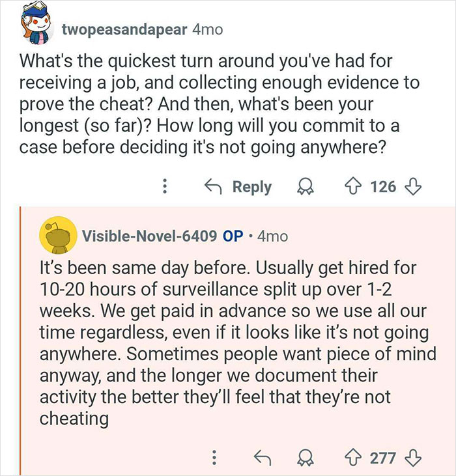Open three-dot menu on twopeasandapear's comment
Image resolution: width=456 pixels, height=476 pixels.
(x=165, y=187)
